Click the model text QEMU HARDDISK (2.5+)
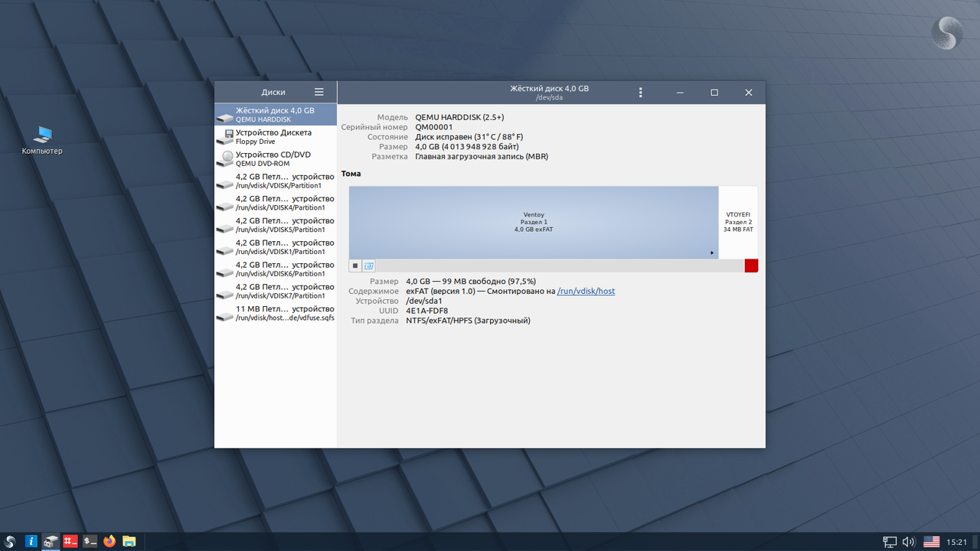980x551 pixels. (x=459, y=117)
